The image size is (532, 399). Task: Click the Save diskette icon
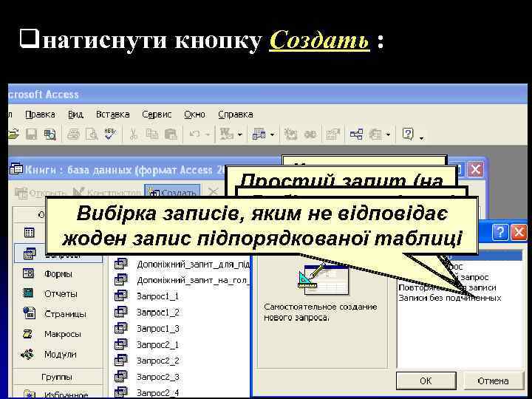(x=31, y=134)
